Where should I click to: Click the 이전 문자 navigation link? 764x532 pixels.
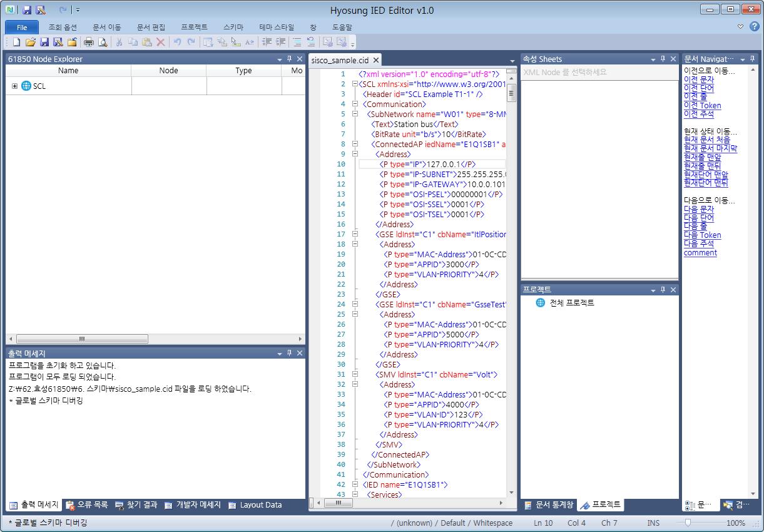(699, 79)
